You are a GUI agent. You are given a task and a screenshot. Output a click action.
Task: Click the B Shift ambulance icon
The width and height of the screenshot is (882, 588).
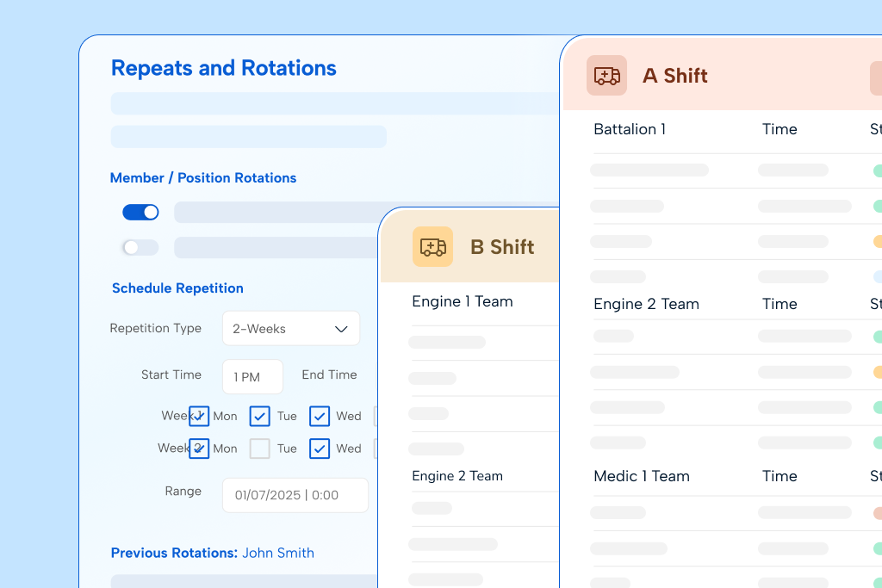click(432, 247)
